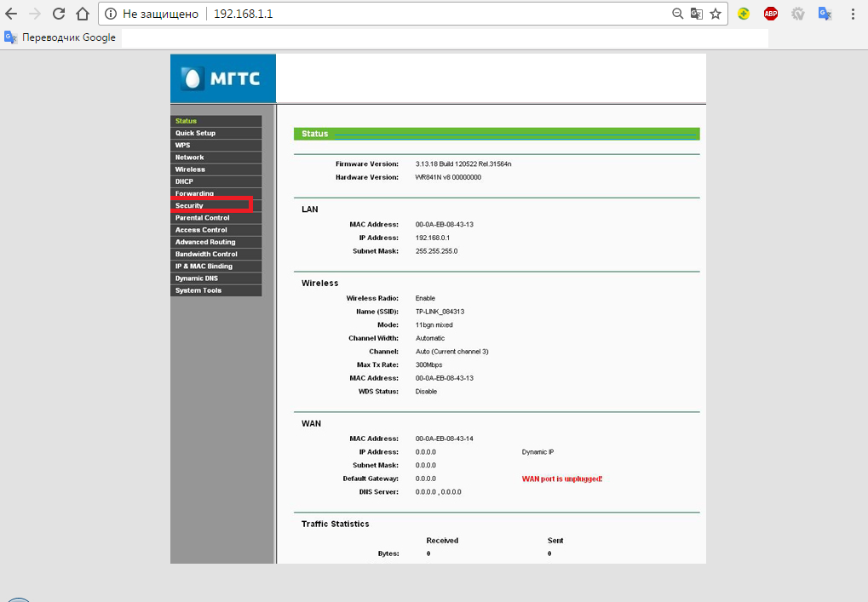Click the zoom magnifier icon in address bar
This screenshot has width=868, height=602.
678,14
